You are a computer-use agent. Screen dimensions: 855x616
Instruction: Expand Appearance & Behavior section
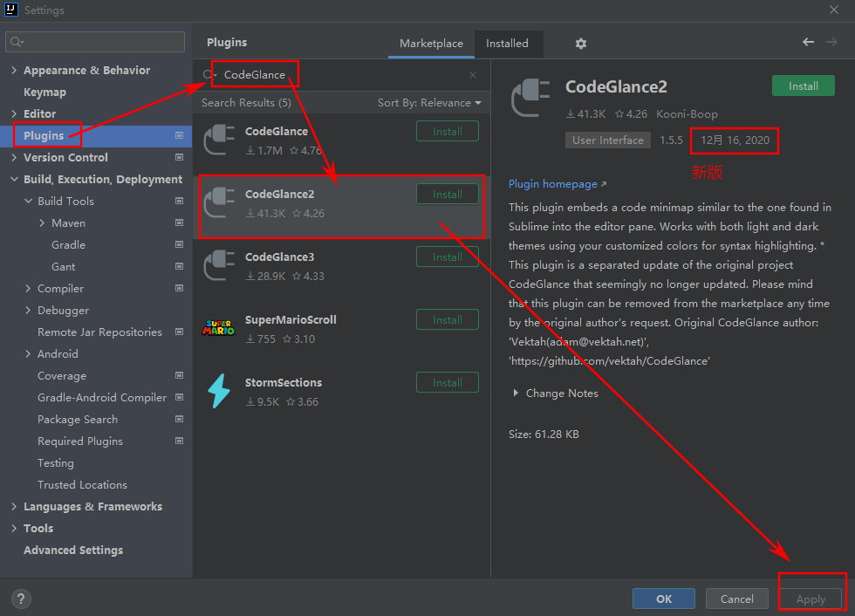point(14,70)
